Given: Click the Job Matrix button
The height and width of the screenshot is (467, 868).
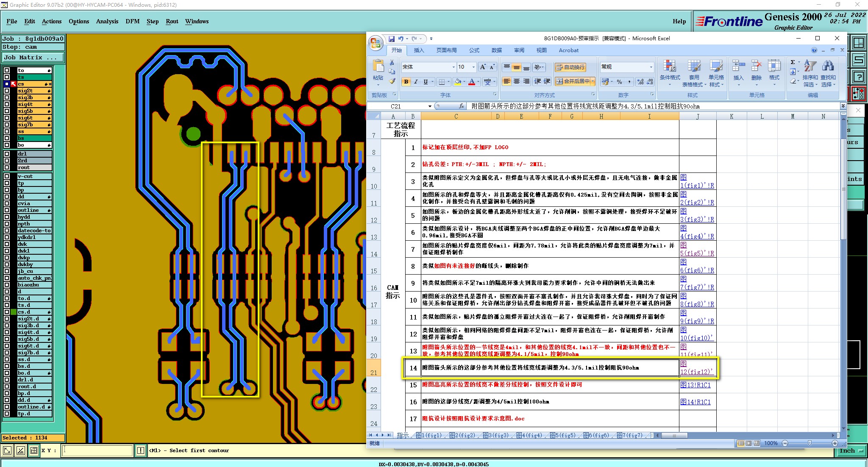Looking at the screenshot, I should [x=33, y=57].
